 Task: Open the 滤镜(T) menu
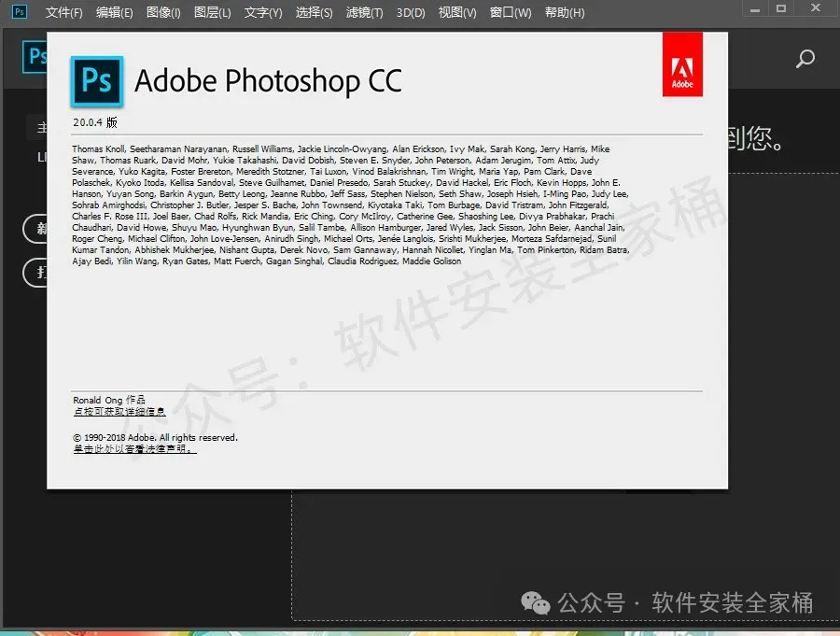364,12
